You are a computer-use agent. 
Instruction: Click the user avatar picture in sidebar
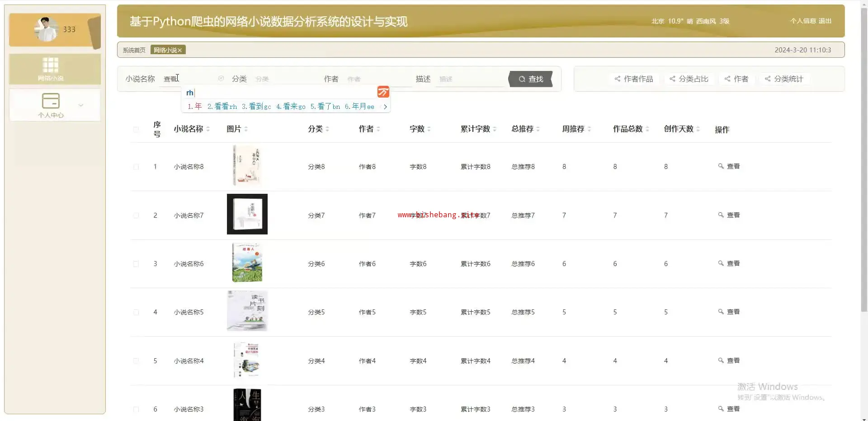[47, 29]
